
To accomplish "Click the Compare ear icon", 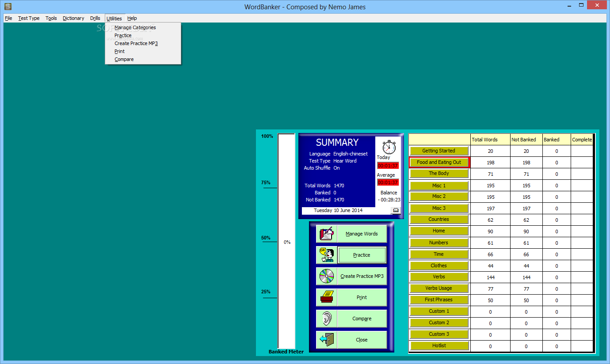I will tap(327, 318).
